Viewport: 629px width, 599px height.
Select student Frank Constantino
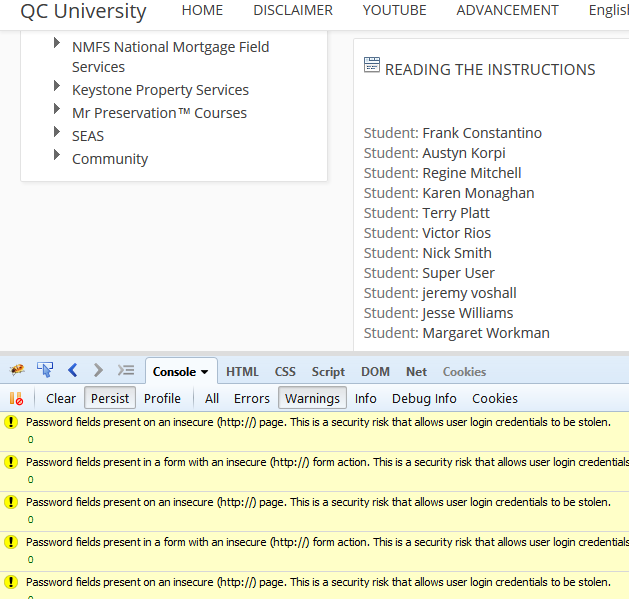[x=482, y=133]
